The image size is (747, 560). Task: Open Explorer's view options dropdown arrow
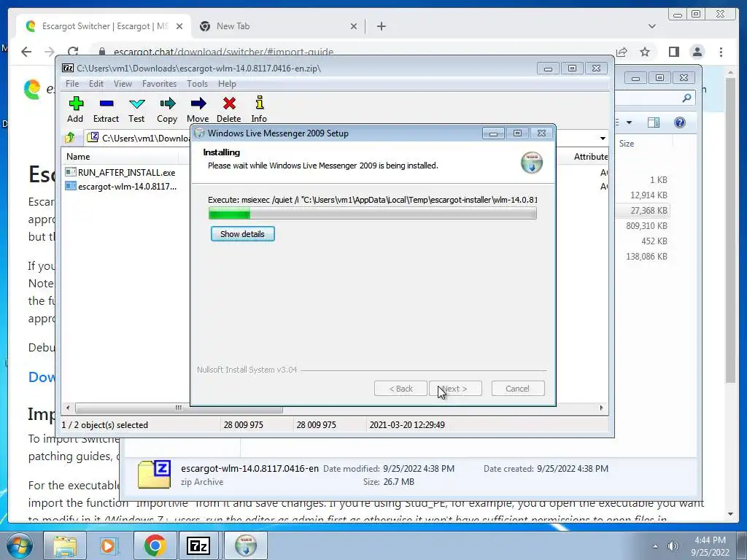pos(629,122)
